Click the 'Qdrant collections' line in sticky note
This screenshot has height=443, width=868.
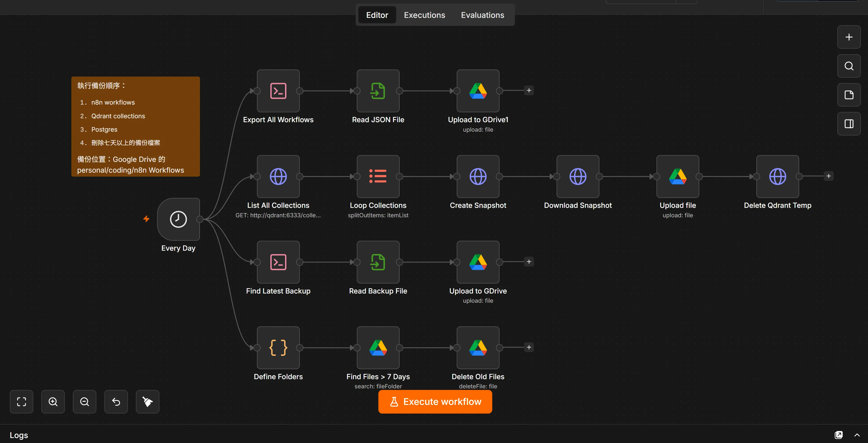[x=118, y=116]
